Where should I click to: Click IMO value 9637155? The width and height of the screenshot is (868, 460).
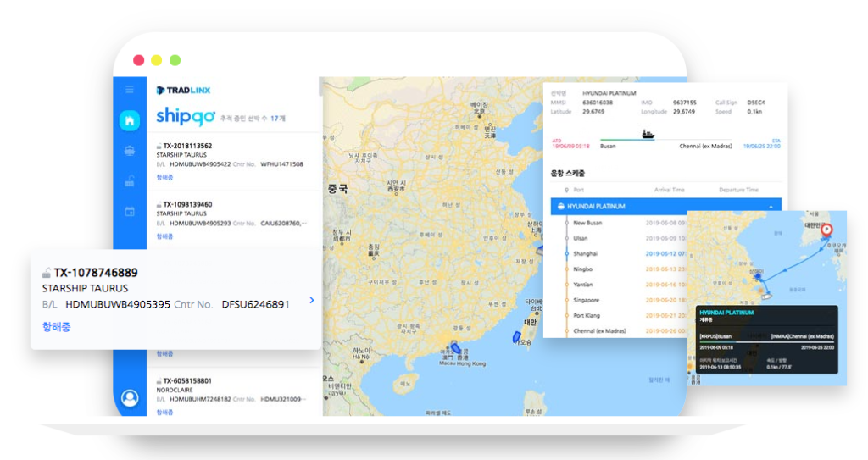[685, 103]
